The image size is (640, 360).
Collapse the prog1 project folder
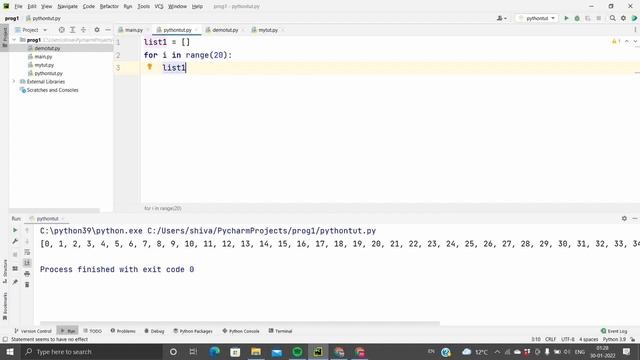14,40
